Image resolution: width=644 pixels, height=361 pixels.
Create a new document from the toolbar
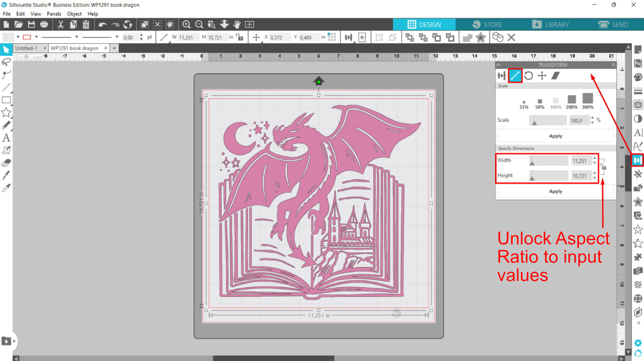6,24
